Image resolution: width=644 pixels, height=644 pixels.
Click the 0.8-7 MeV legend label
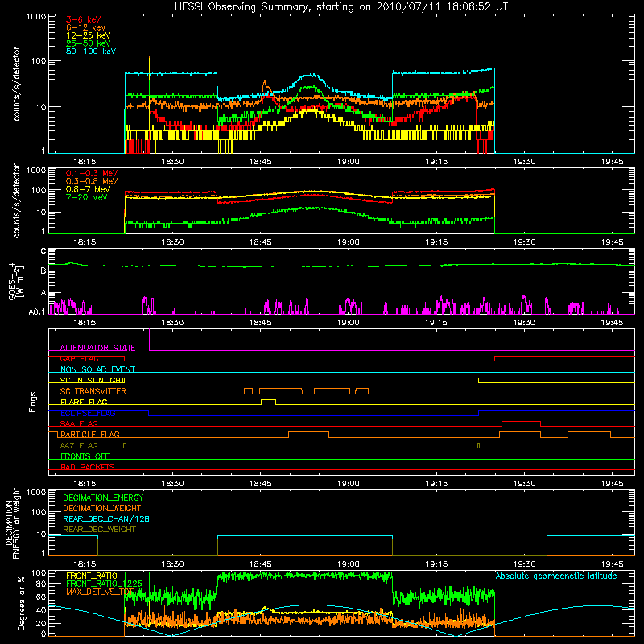[x=88, y=189]
